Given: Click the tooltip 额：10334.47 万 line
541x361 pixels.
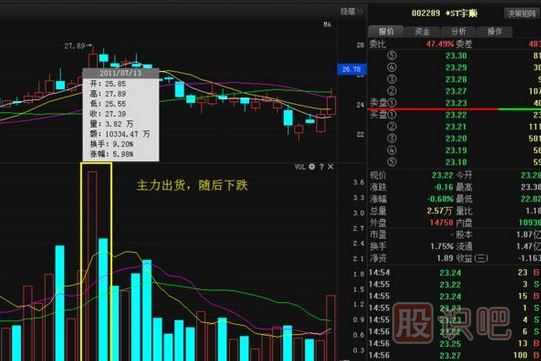Looking at the screenshot, I should 120,134.
